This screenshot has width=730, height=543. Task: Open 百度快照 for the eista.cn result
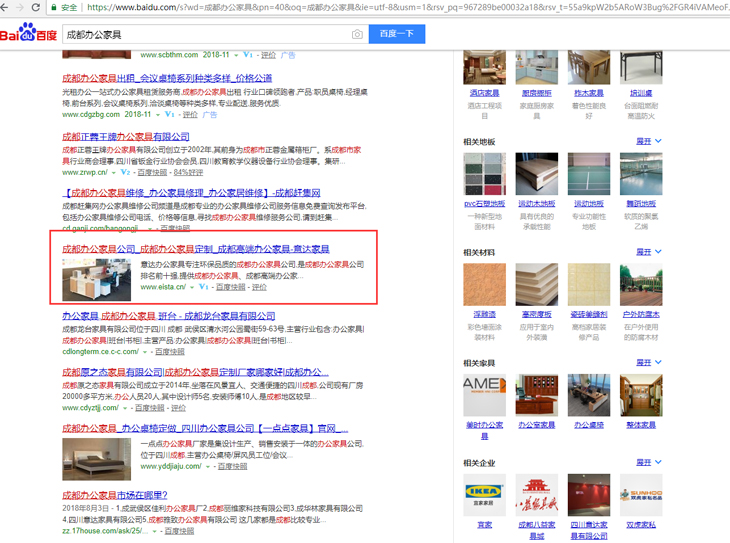[231, 287]
